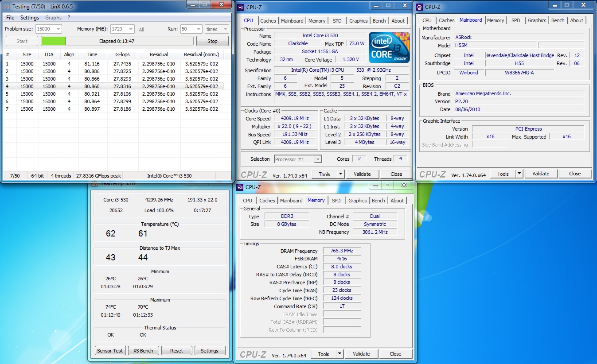Expand the Tools arrow in the Memory tab window
The image size is (597, 364).
point(339,354)
